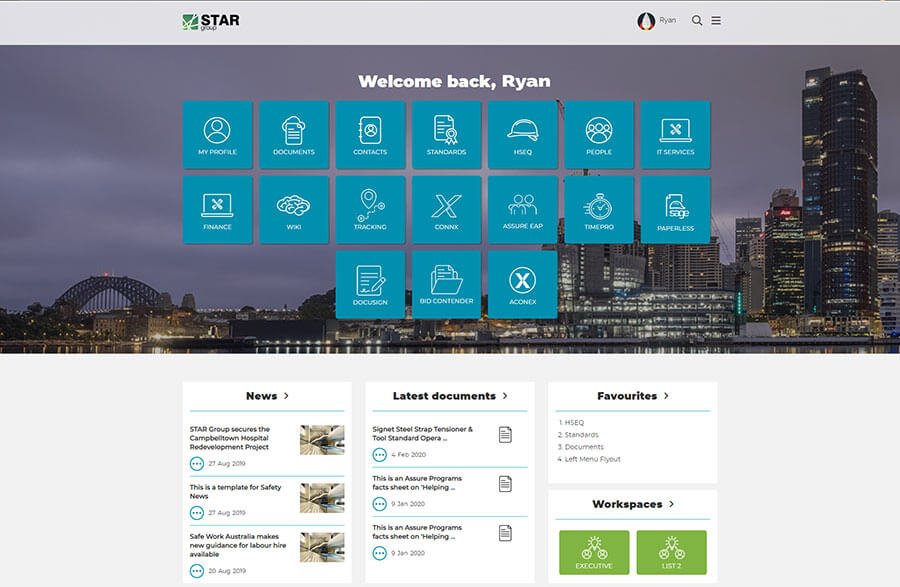Open the Executive workspace button

coord(594,552)
